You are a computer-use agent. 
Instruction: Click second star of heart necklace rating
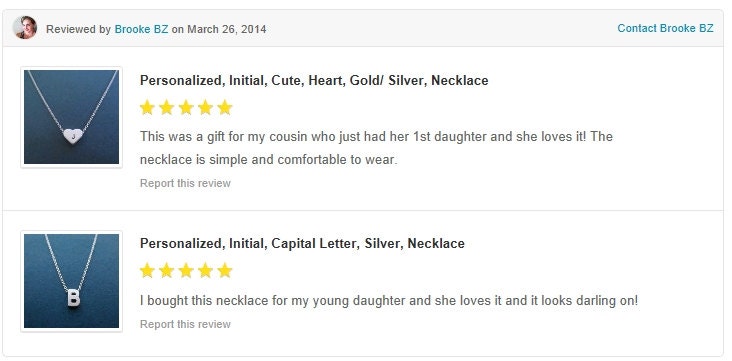[x=166, y=107]
